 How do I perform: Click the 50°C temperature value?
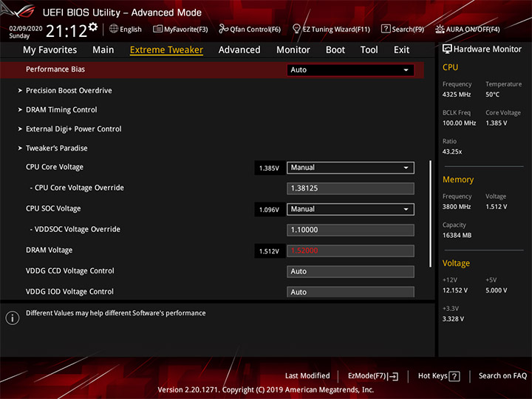click(492, 95)
